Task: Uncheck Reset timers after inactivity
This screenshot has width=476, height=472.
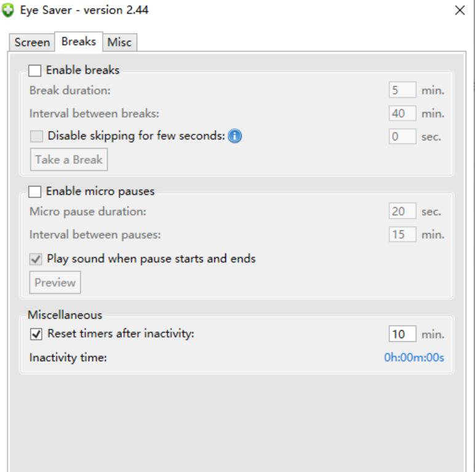Action: click(x=36, y=335)
